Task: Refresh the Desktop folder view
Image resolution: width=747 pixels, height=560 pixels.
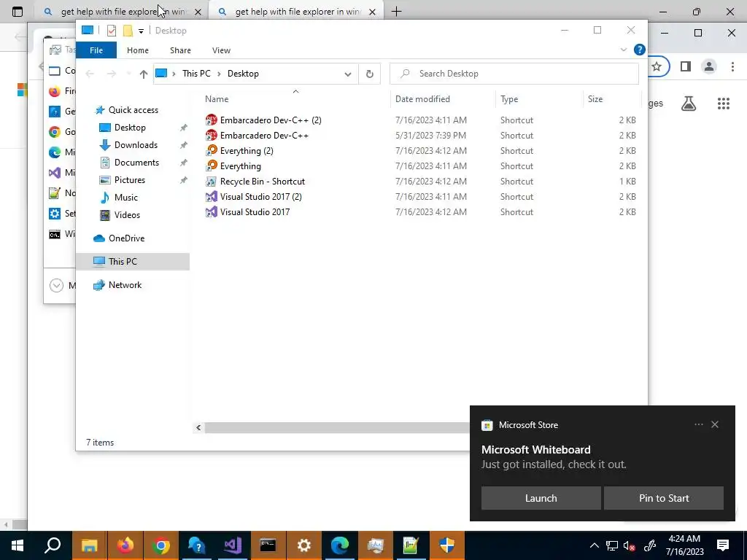Action: click(369, 74)
